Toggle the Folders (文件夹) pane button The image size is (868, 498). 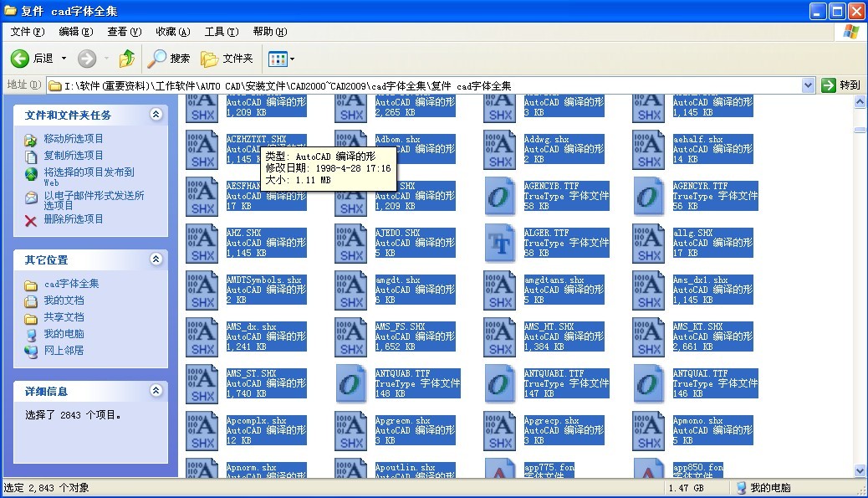pyautogui.click(x=227, y=58)
